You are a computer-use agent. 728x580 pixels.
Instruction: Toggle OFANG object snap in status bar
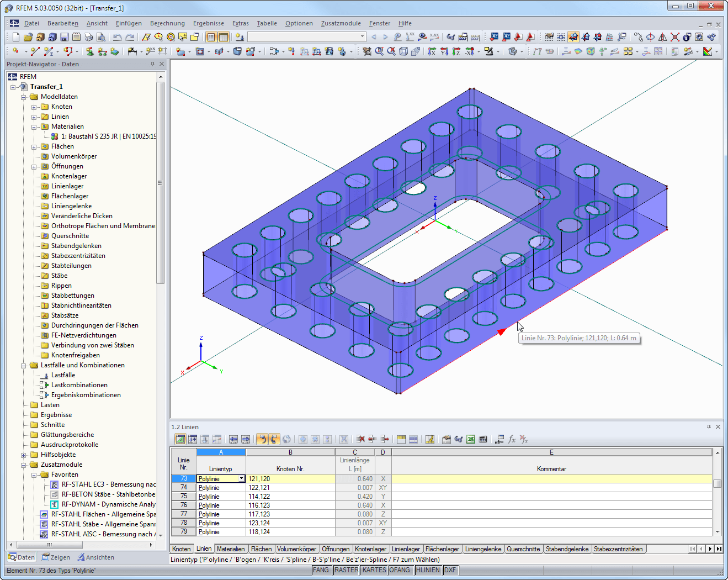click(x=400, y=570)
